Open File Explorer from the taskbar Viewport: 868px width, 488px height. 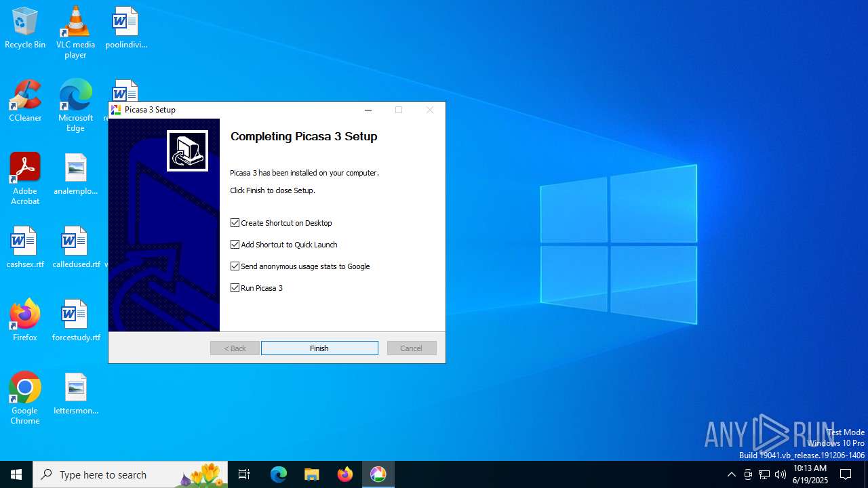[312, 474]
